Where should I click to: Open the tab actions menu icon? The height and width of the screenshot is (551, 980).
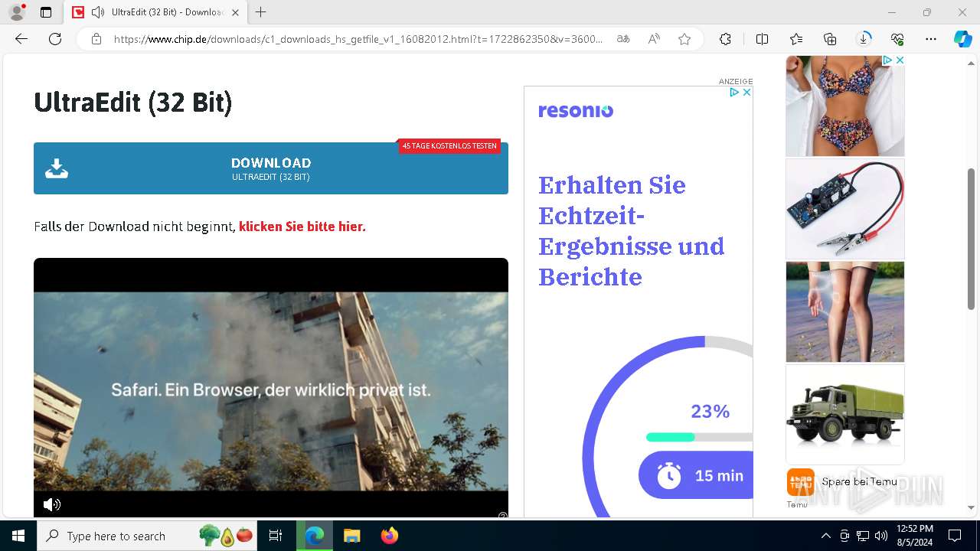pyautogui.click(x=46, y=12)
